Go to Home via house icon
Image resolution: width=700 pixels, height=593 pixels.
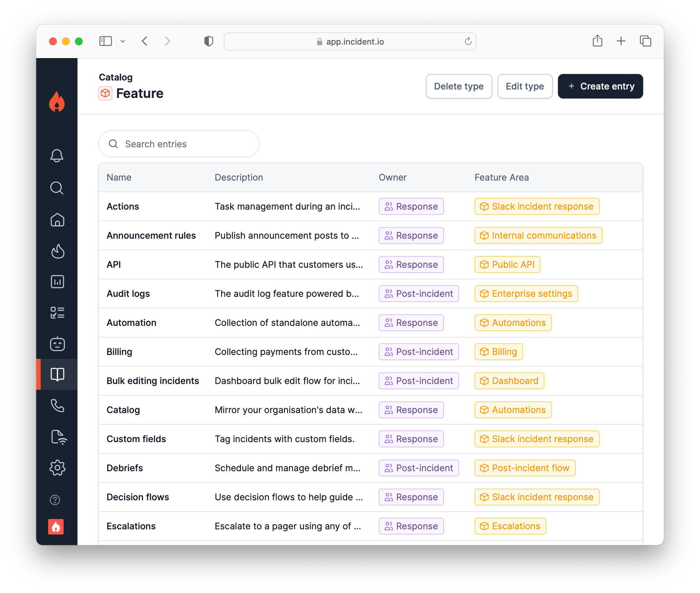click(x=57, y=220)
